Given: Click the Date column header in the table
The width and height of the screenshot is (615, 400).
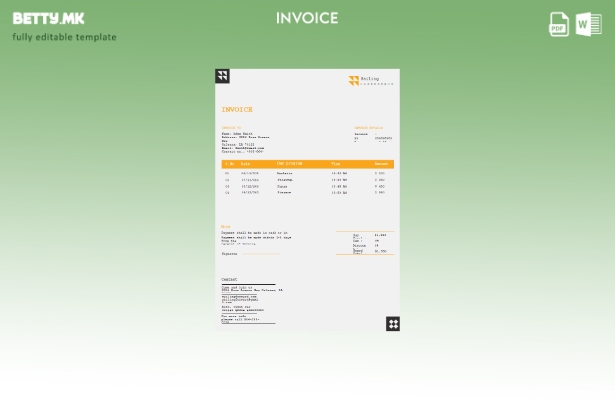Looking at the screenshot, I should coord(246,164).
